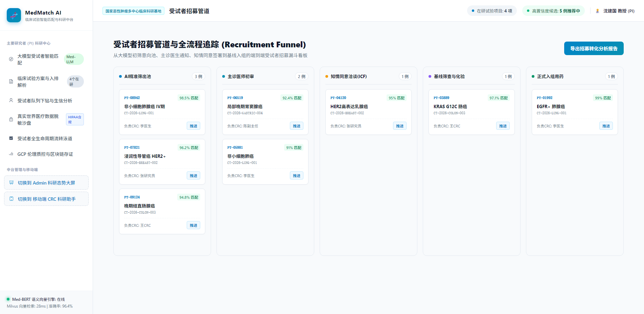Click the person icon beside 受试者队列下钻与生信分析
The image size is (644, 314).
pos(11,100)
